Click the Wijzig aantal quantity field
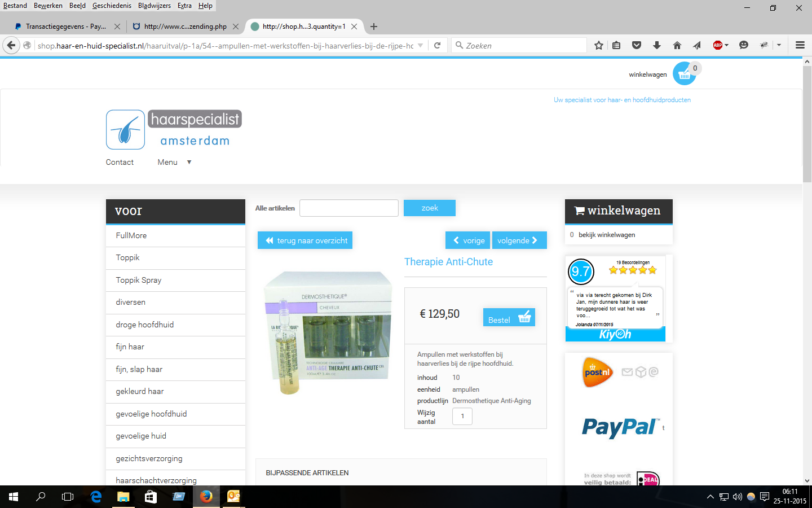The image size is (812, 508). coord(462,416)
